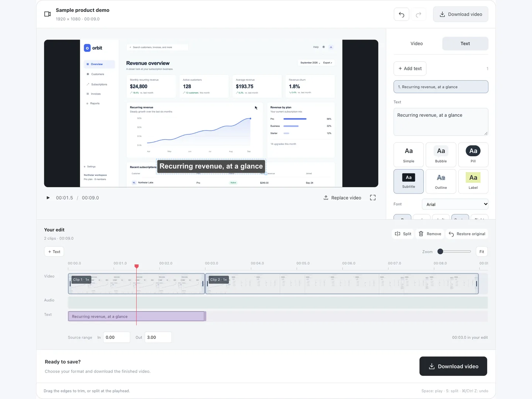The width and height of the screenshot is (532, 399).
Task: Open fullscreen preview mode
Action: click(x=373, y=198)
